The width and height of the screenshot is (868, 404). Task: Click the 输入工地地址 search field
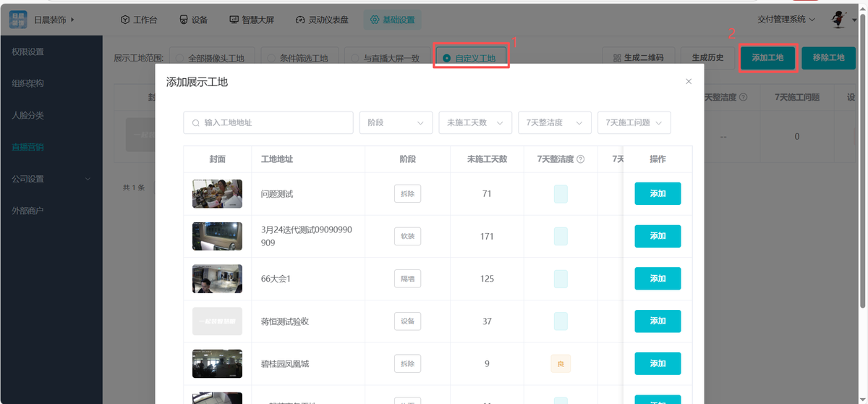pyautogui.click(x=268, y=123)
